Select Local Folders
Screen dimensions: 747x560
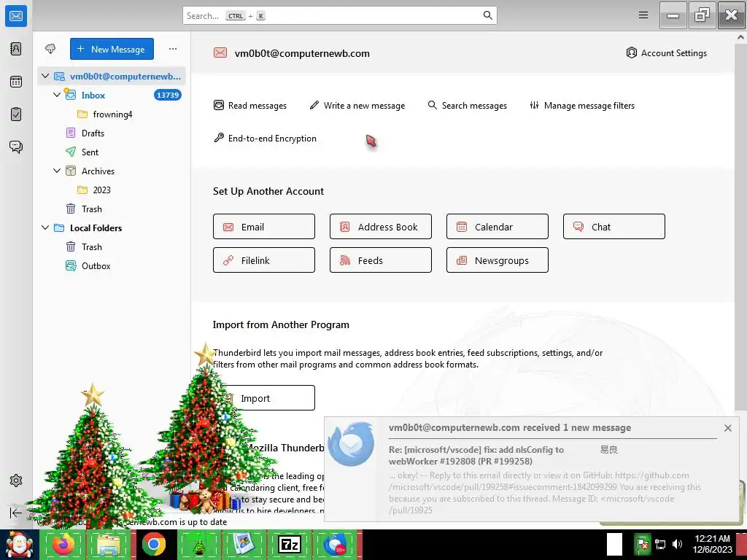point(96,228)
